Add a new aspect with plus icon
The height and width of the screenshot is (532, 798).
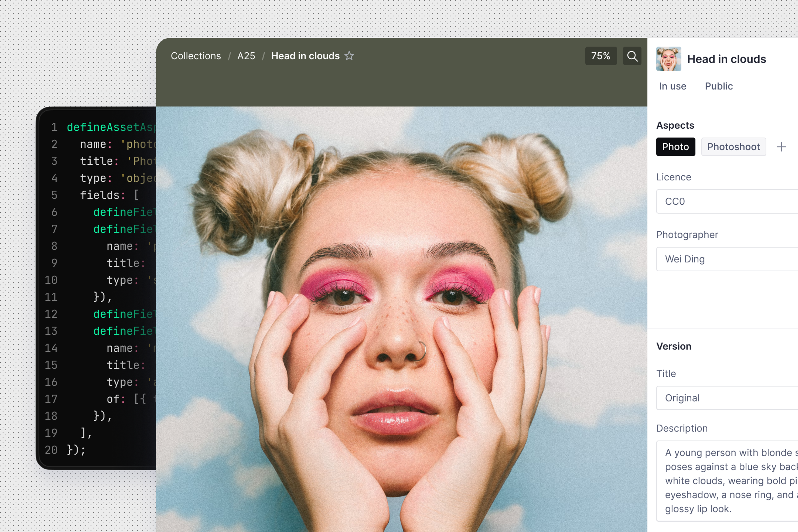781,147
